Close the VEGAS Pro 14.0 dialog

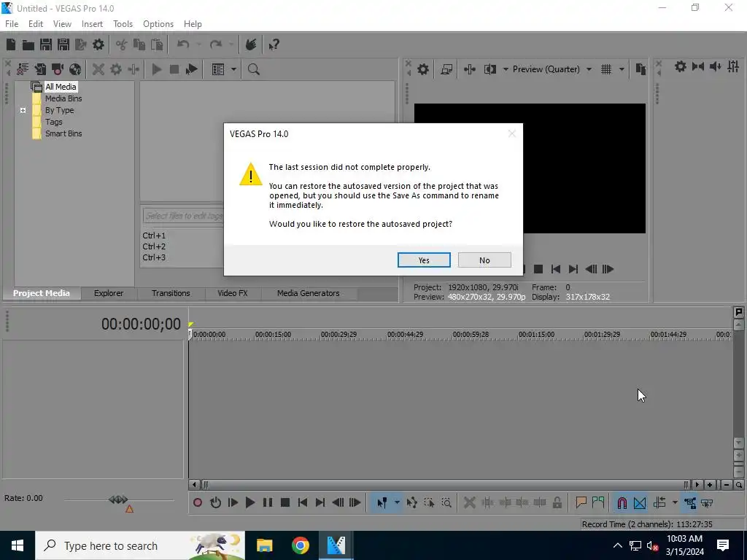tap(511, 134)
